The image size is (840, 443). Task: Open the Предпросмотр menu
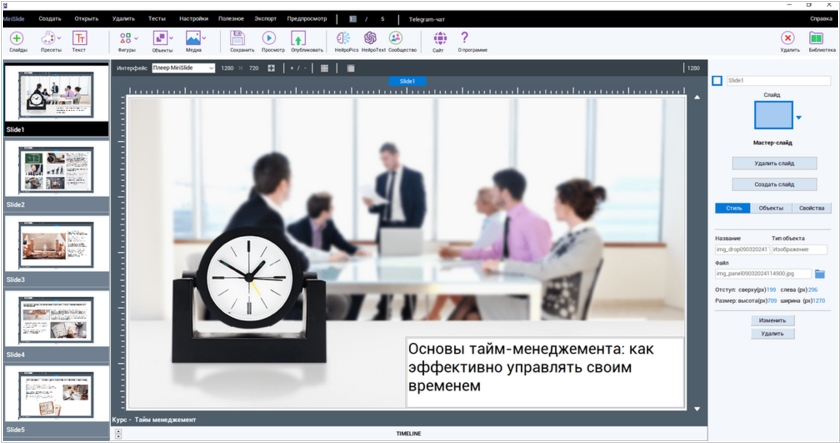click(306, 19)
